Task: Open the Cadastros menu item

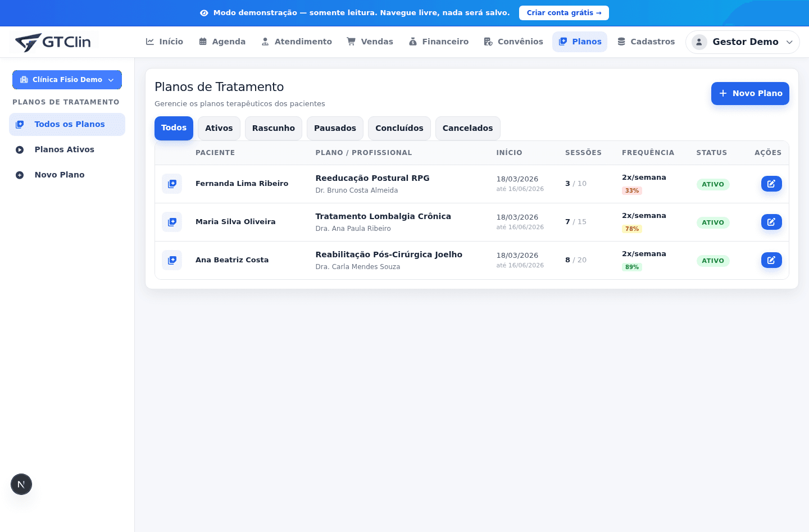Action: 646,42
